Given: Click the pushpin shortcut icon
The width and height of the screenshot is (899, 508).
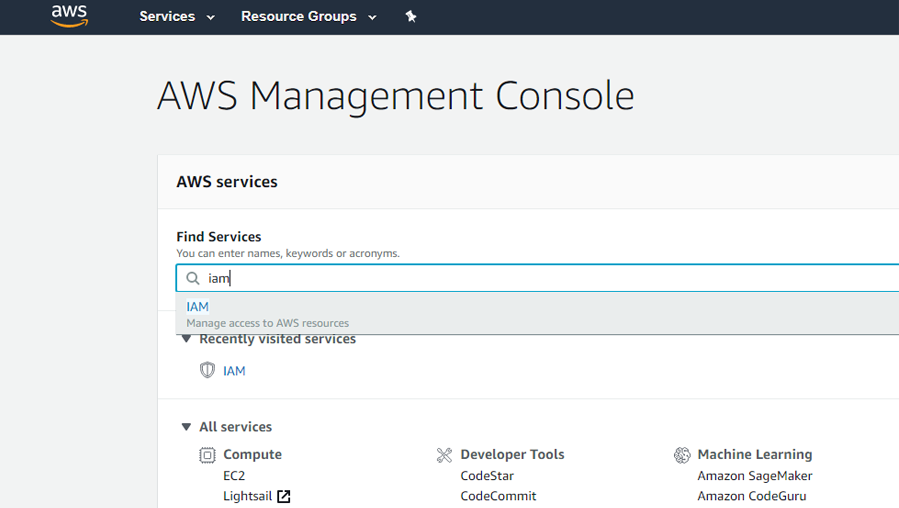Looking at the screenshot, I should click(411, 17).
